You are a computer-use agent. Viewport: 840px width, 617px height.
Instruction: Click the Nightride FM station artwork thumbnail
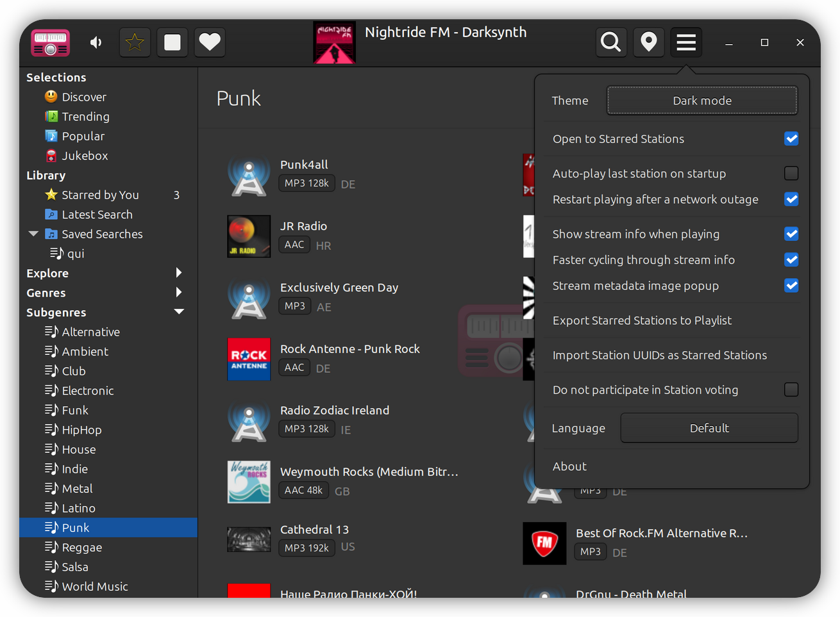[334, 42]
